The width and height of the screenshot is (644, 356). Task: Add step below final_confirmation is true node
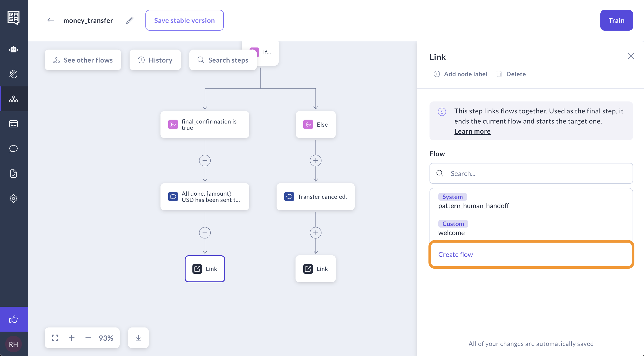click(205, 161)
